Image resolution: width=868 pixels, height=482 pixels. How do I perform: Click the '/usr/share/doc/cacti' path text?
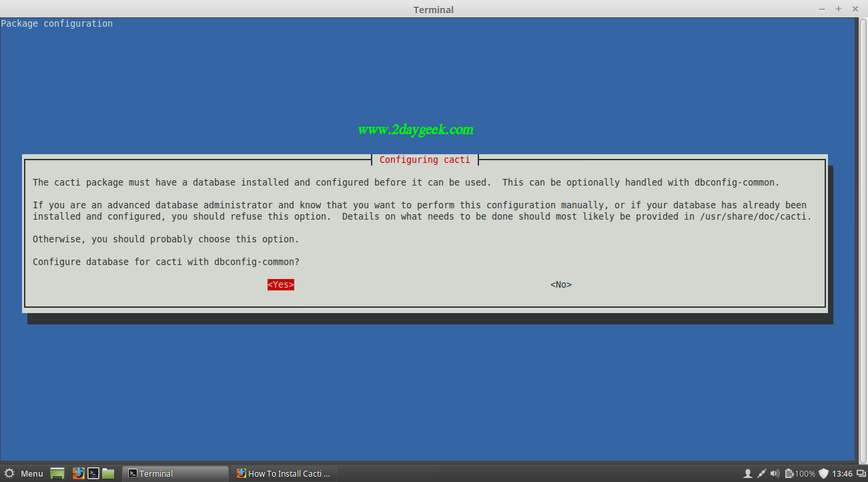(x=753, y=216)
